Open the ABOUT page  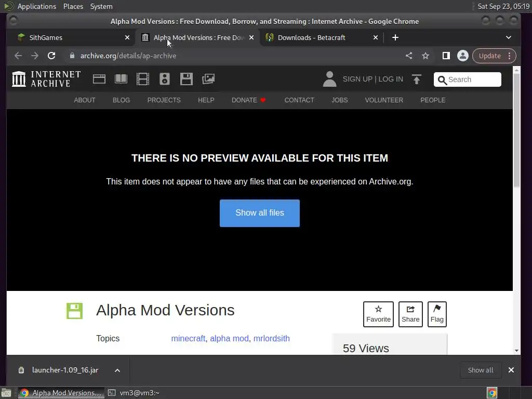(x=85, y=100)
